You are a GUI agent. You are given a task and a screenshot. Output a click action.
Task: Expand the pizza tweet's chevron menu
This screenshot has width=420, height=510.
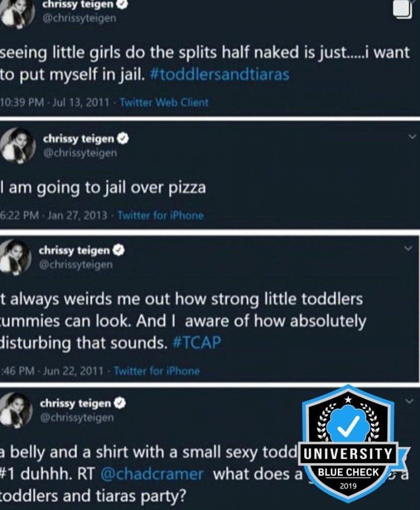[412, 136]
